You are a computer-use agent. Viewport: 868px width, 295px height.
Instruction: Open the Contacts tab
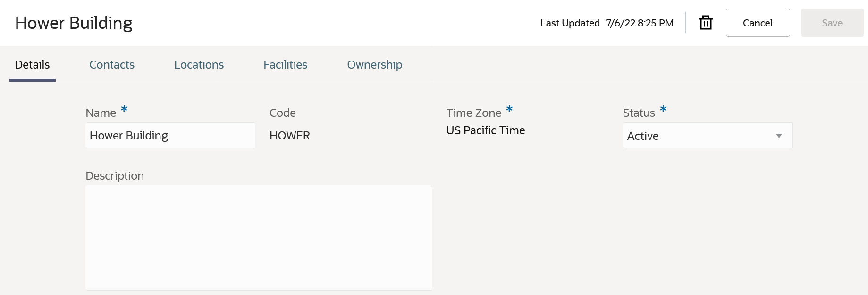click(112, 65)
